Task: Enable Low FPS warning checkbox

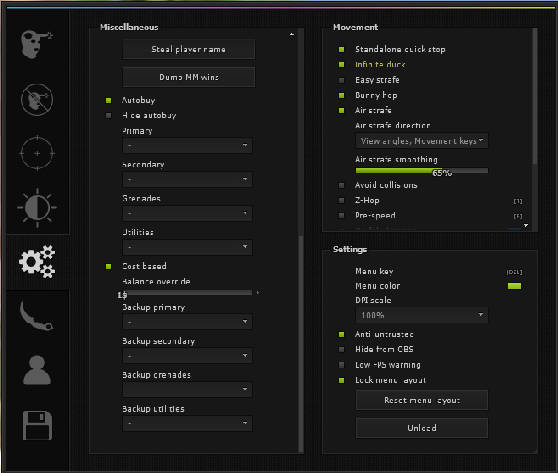Action: pos(341,365)
